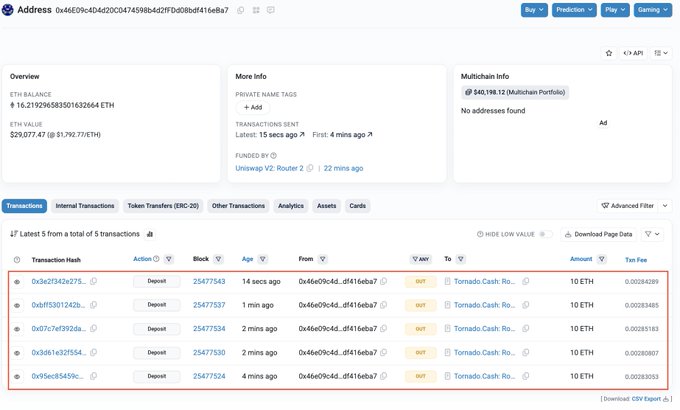Switch to the Cards tab
Screen dimensions: 680x410
click(x=358, y=206)
